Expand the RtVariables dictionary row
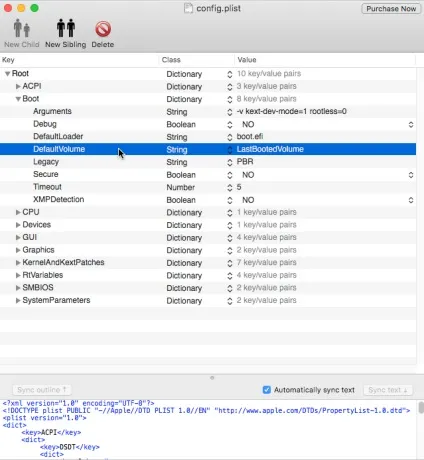 click(18, 275)
